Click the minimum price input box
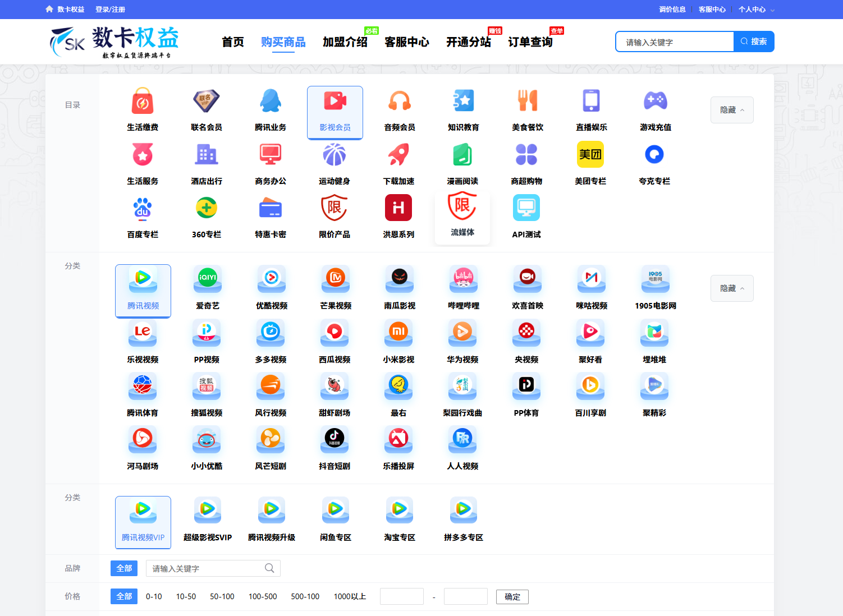 tap(402, 596)
